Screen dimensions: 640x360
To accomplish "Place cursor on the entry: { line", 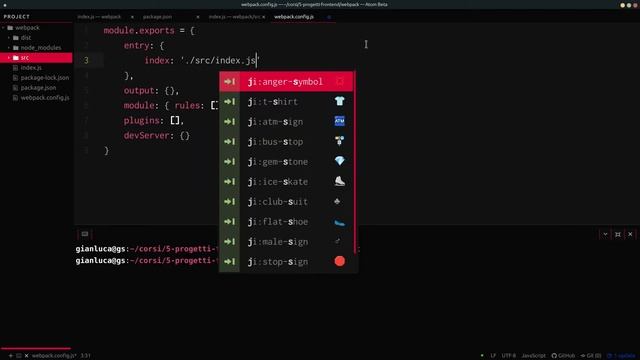I will point(144,46).
